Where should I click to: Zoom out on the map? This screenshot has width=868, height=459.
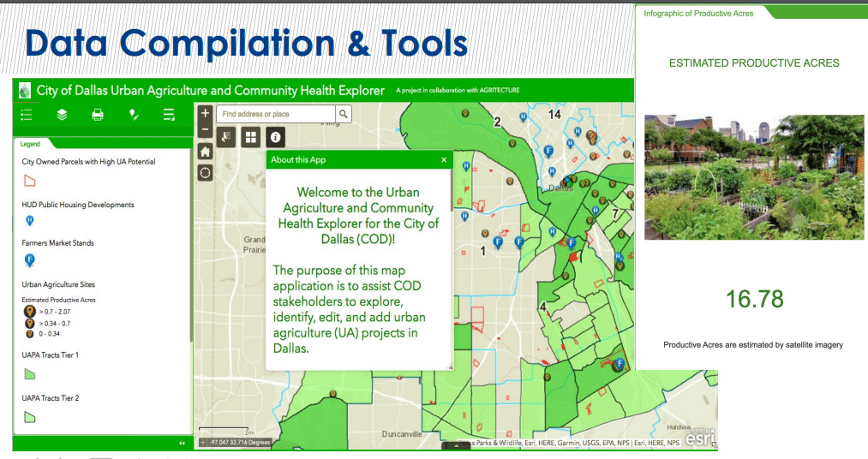coord(205,129)
